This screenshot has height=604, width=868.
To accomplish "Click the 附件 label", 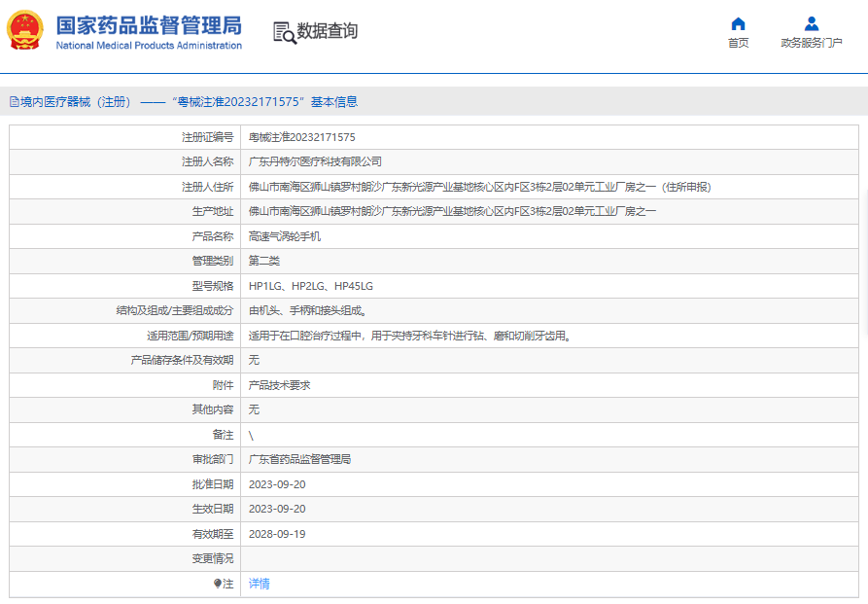I will [x=224, y=385].
